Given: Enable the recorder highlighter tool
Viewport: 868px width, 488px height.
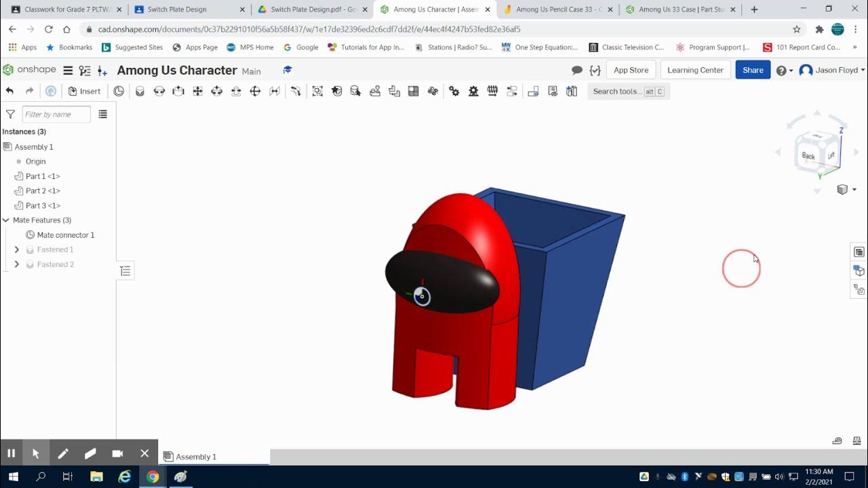Looking at the screenshot, I should [90, 453].
